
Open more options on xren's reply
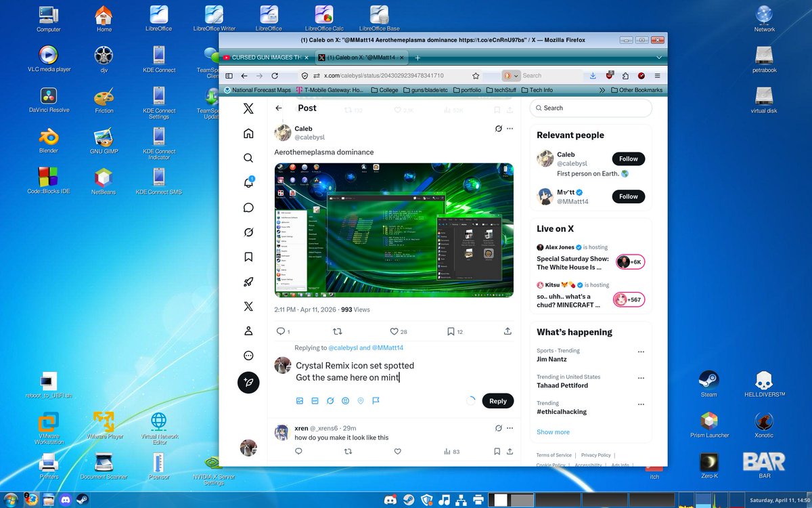(x=510, y=428)
